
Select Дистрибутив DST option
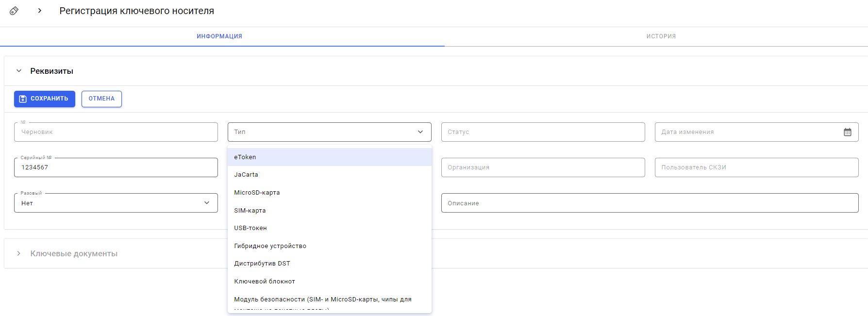coord(262,264)
